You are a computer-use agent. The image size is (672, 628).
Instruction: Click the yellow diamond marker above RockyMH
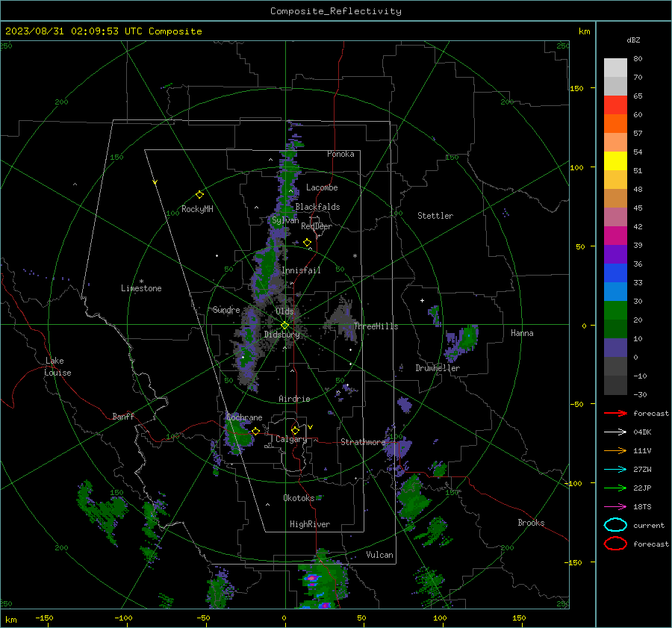(199, 195)
